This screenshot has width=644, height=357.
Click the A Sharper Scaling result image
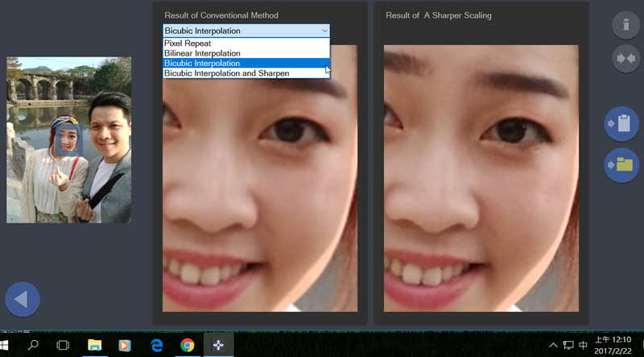(x=481, y=177)
